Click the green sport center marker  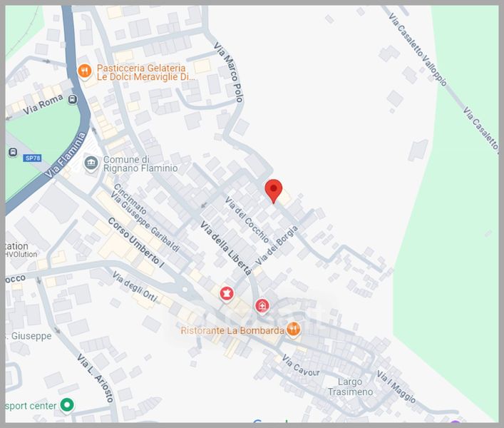point(66,406)
